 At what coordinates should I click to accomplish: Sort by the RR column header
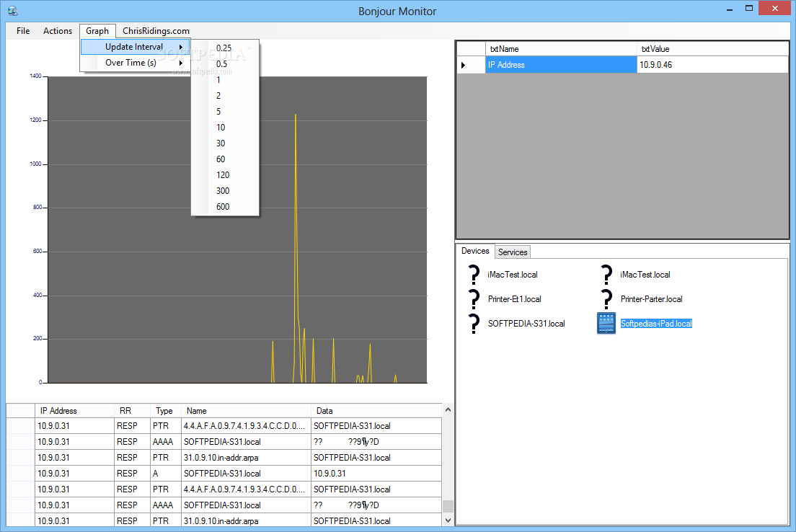coord(132,411)
